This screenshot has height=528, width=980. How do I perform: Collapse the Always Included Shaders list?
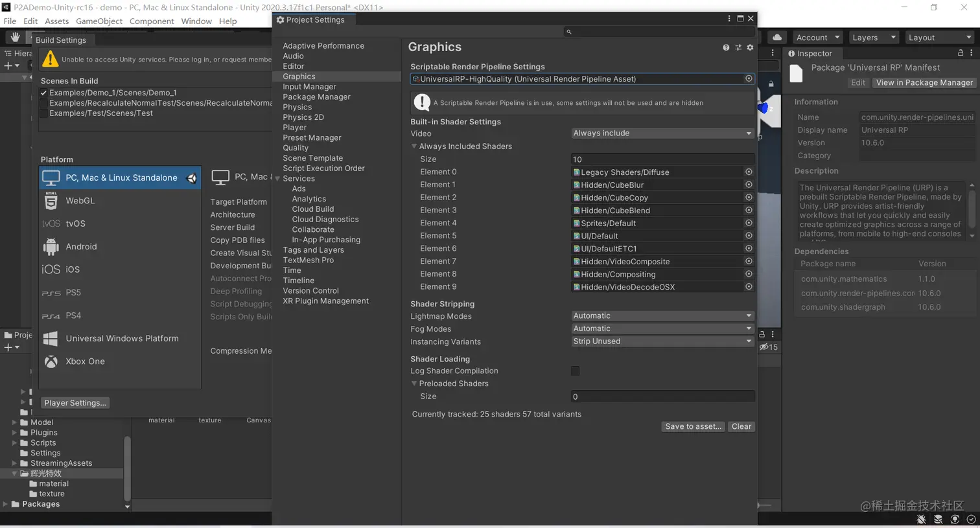tap(414, 146)
